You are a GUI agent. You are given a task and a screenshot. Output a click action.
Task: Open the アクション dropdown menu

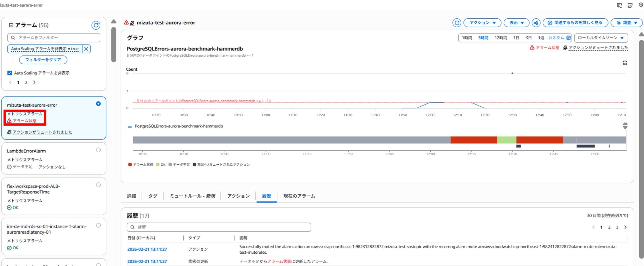tap(482, 23)
